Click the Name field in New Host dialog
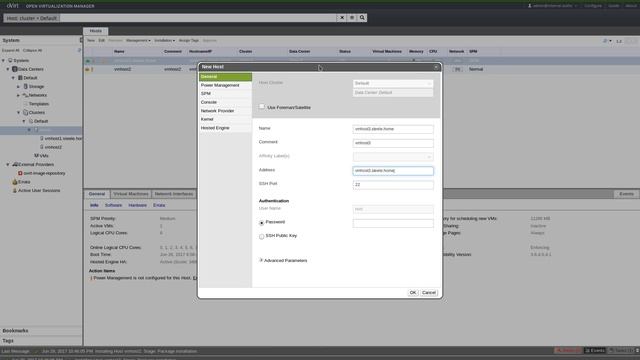This screenshot has height=360, width=640. click(393, 129)
